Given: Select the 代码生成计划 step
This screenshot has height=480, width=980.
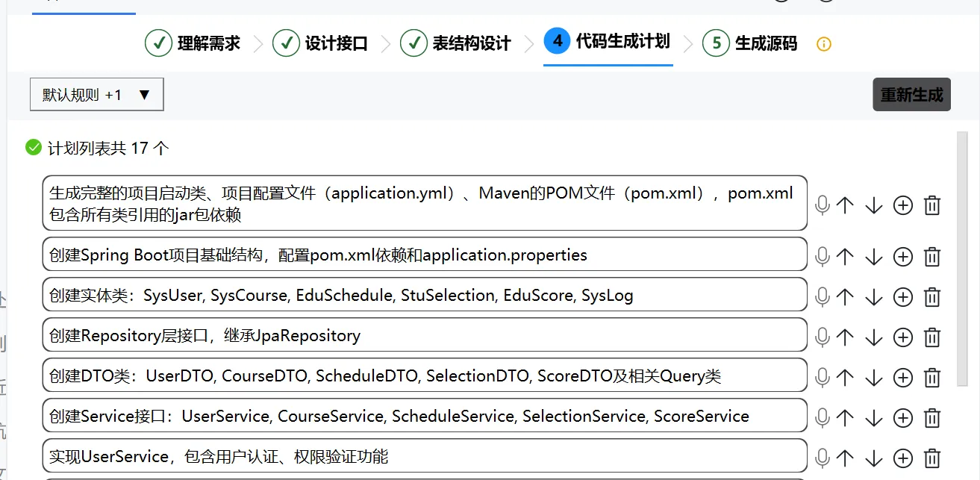Looking at the screenshot, I should coord(608,41).
